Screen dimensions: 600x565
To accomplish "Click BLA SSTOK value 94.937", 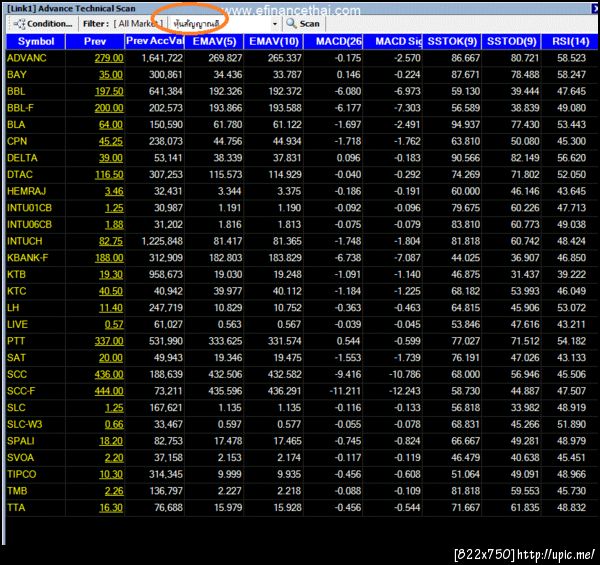I will pyautogui.click(x=465, y=125).
